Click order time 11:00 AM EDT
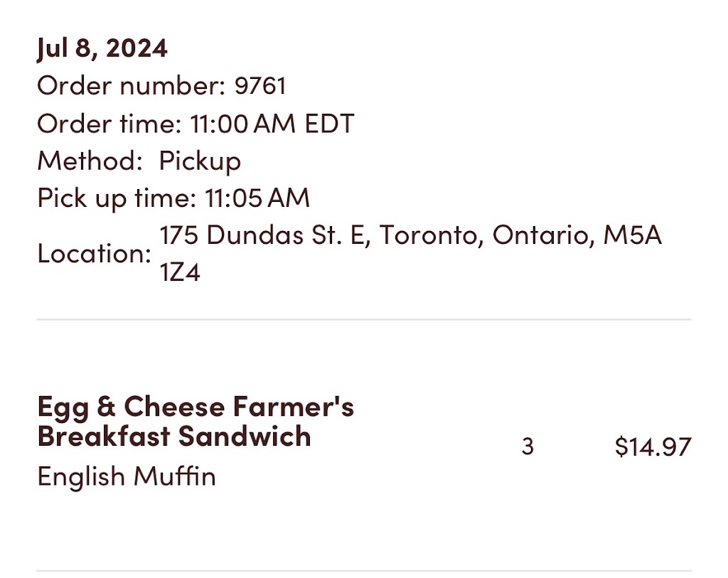The height and width of the screenshot is (578, 728). (x=272, y=124)
